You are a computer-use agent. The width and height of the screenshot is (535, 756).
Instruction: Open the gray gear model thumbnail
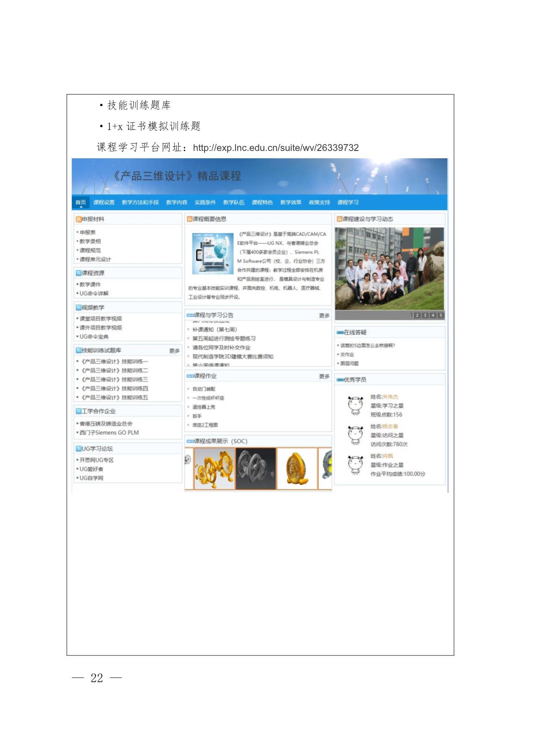point(256,469)
